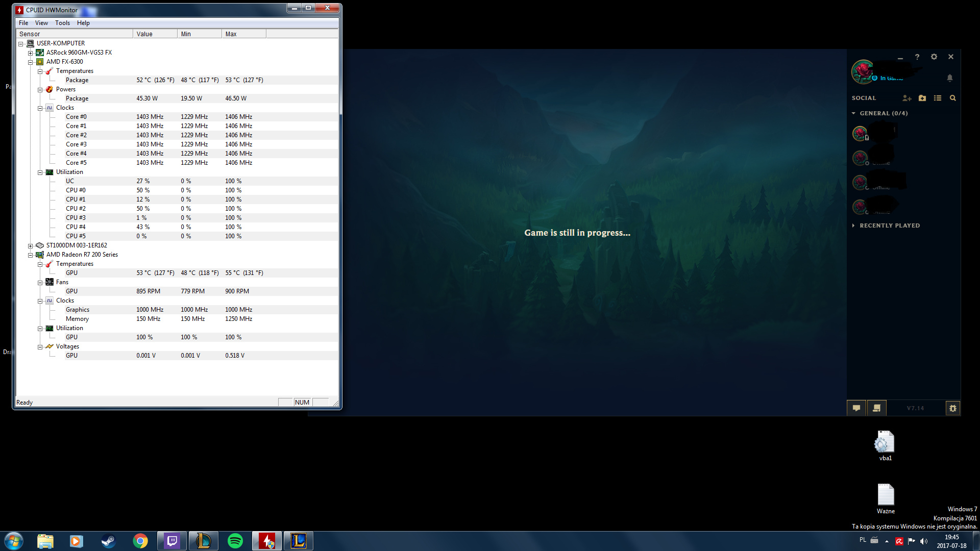Image resolution: width=980 pixels, height=551 pixels.
Task: Open the media player taskbar icon
Action: (77, 541)
